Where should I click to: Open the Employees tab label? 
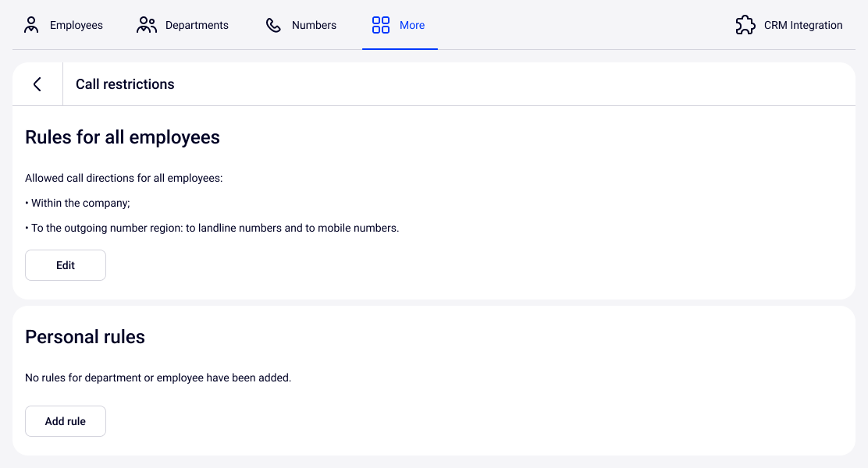(x=76, y=25)
